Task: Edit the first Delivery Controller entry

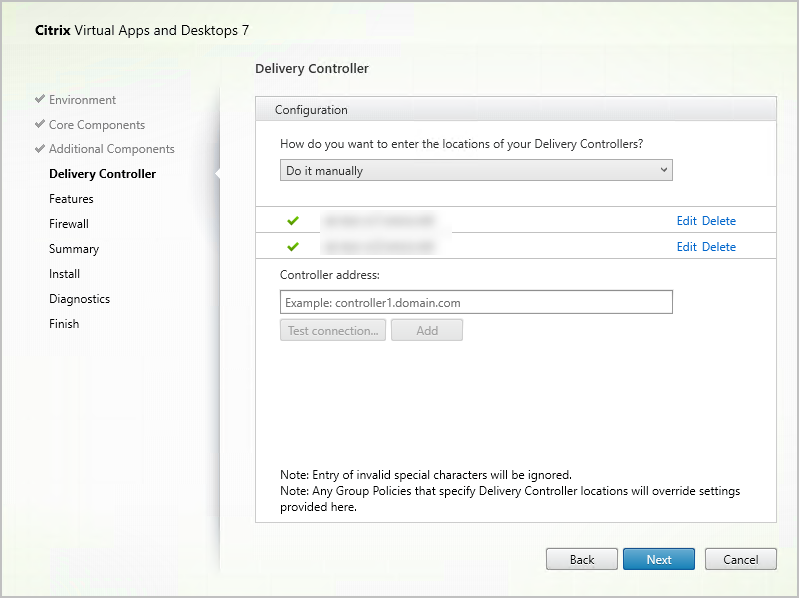Action: 686,221
